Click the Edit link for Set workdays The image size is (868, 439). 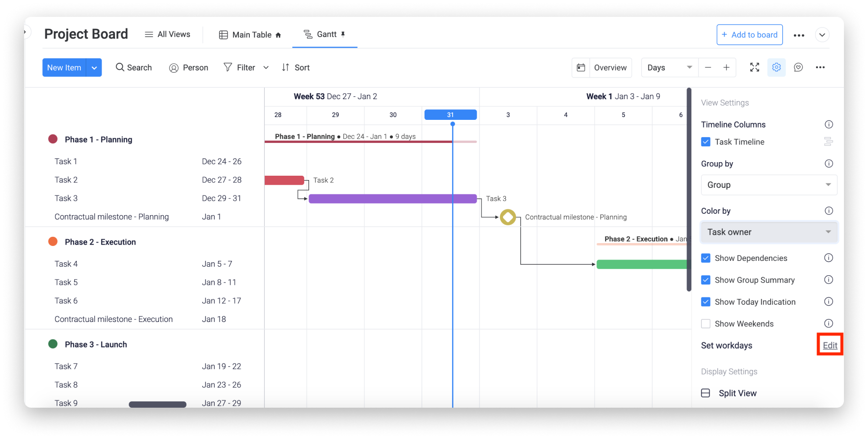pyautogui.click(x=830, y=345)
